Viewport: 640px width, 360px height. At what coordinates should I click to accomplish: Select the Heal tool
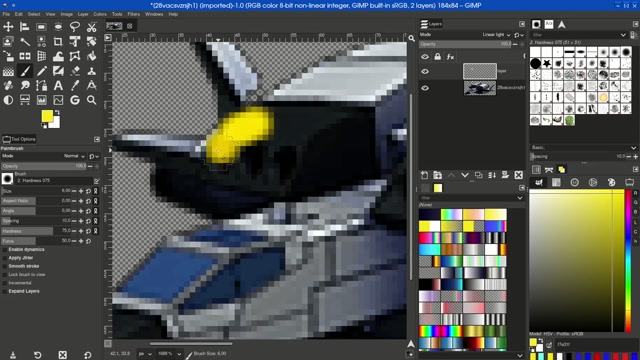pos(8,86)
